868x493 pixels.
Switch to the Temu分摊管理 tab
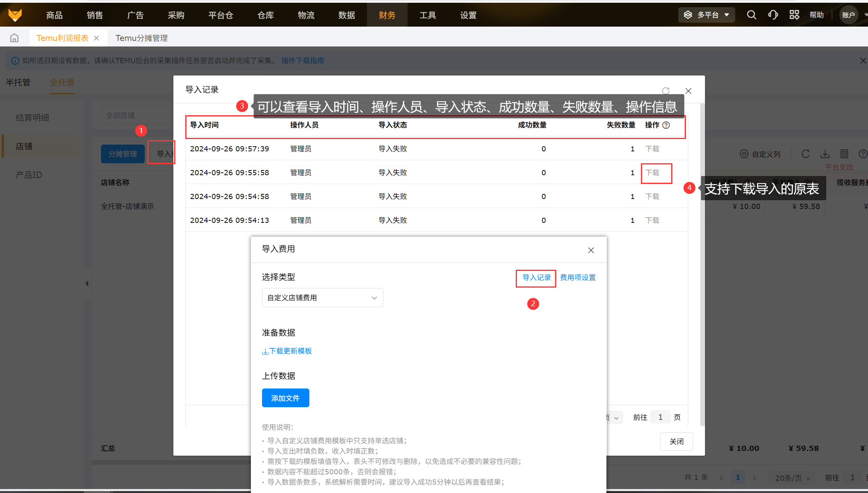coord(142,38)
